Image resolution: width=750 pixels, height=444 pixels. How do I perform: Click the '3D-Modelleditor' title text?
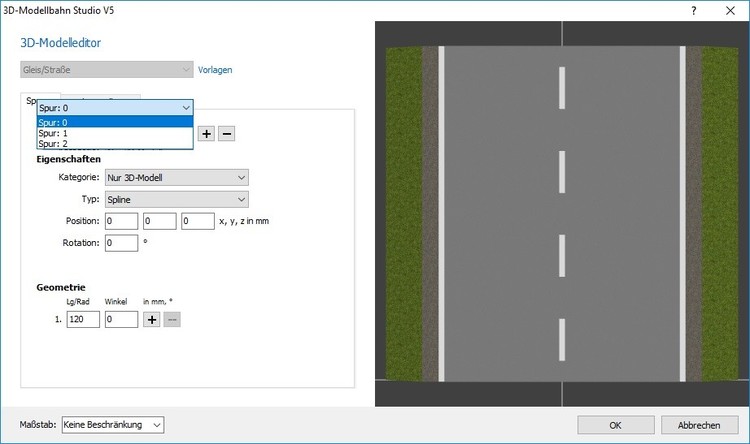point(60,43)
